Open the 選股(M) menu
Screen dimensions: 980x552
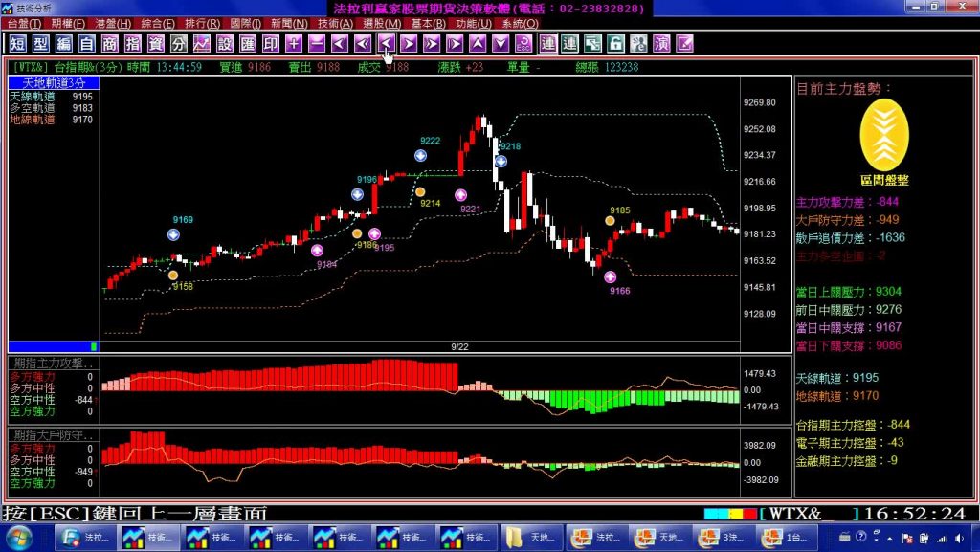382,23
